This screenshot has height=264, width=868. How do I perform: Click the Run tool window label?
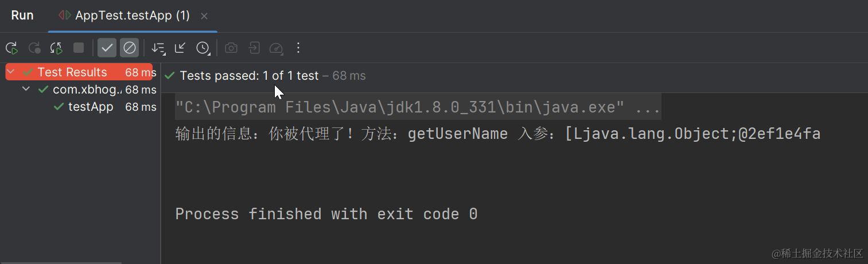(x=22, y=15)
